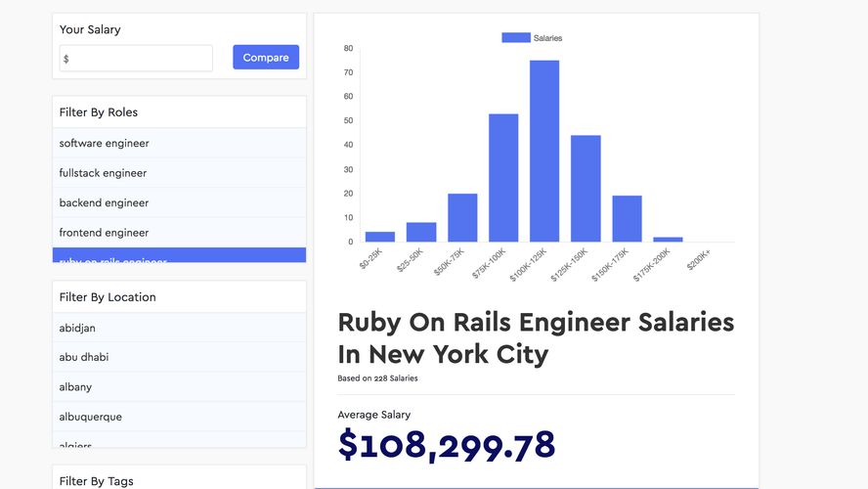Select algiers at the bottom of the location list

[x=179, y=443]
